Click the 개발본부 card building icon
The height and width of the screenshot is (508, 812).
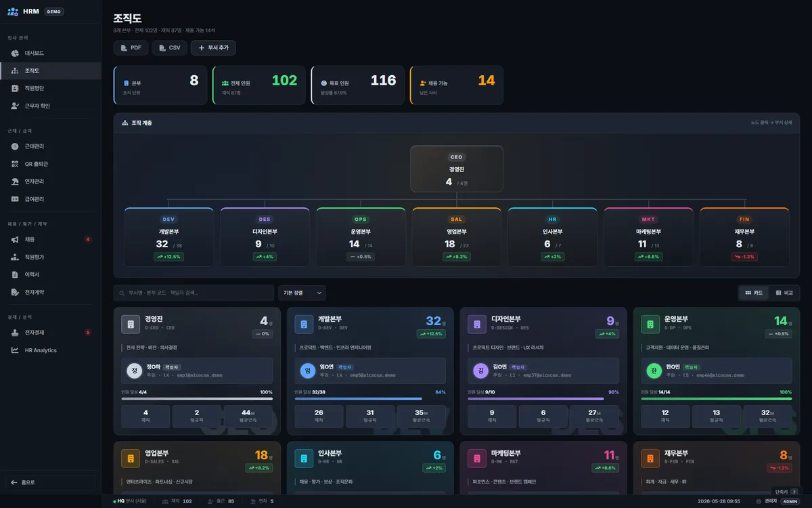[x=304, y=324]
